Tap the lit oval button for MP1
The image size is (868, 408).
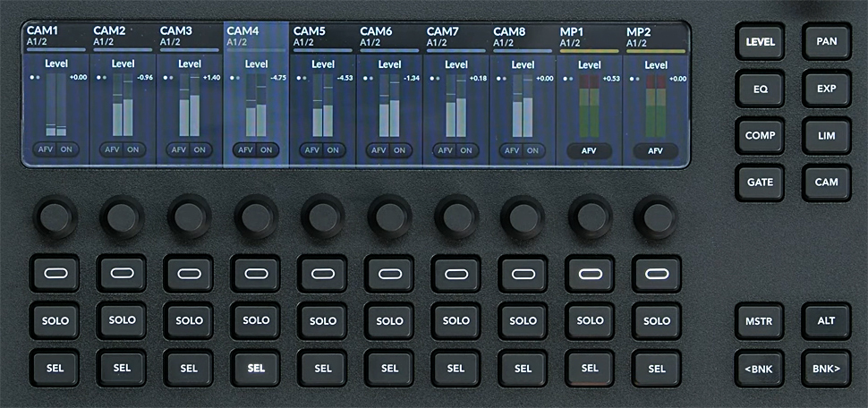click(x=590, y=274)
